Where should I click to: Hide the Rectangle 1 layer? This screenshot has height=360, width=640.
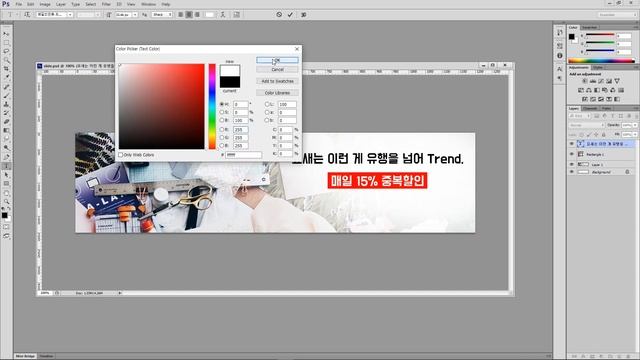tap(571, 154)
